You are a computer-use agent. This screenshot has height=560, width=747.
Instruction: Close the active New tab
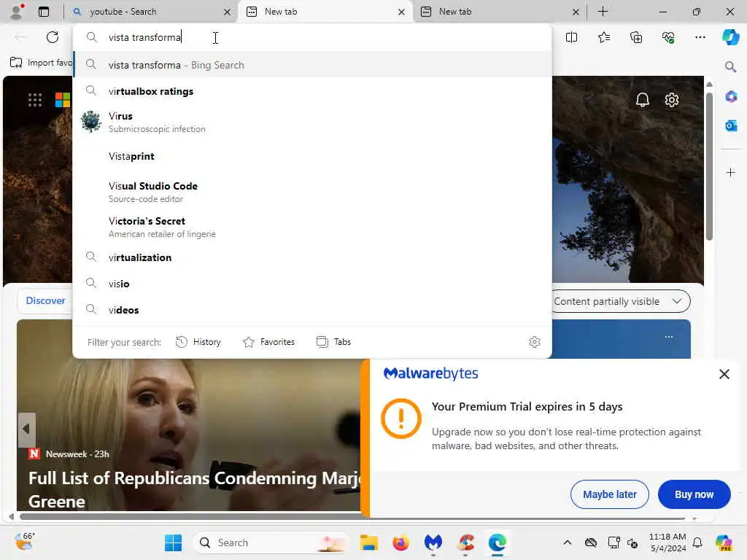point(401,12)
